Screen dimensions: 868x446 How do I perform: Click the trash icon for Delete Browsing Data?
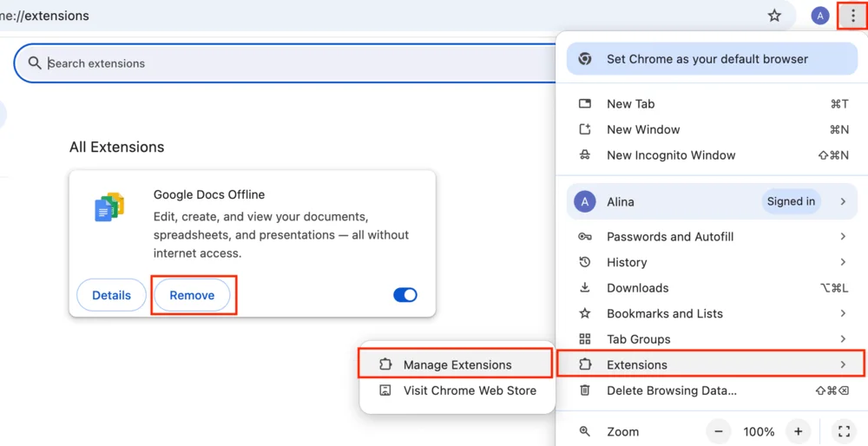point(585,390)
